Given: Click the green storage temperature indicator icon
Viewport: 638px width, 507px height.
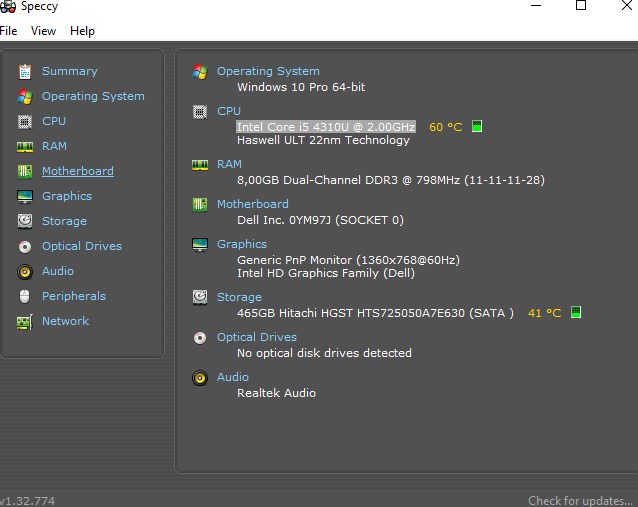Looking at the screenshot, I should (576, 312).
